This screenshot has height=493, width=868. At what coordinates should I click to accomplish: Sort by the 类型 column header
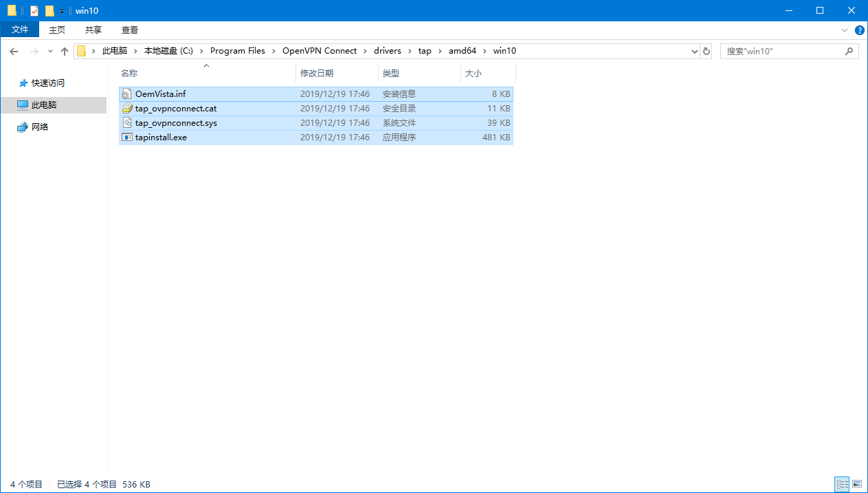(419, 73)
